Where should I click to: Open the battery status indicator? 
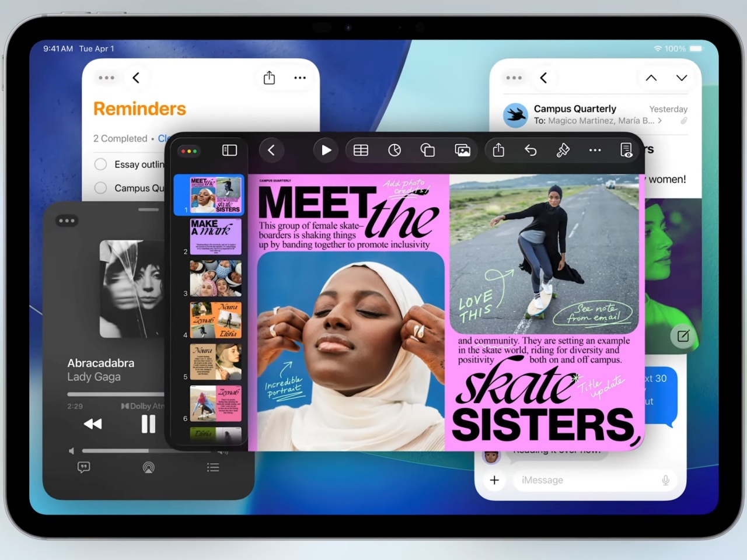(x=696, y=48)
